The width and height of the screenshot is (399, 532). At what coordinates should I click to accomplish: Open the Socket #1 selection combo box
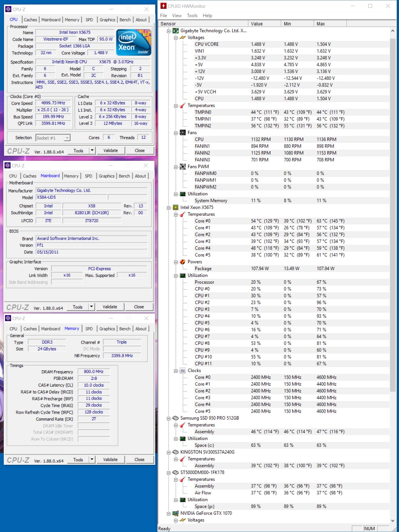pos(53,138)
